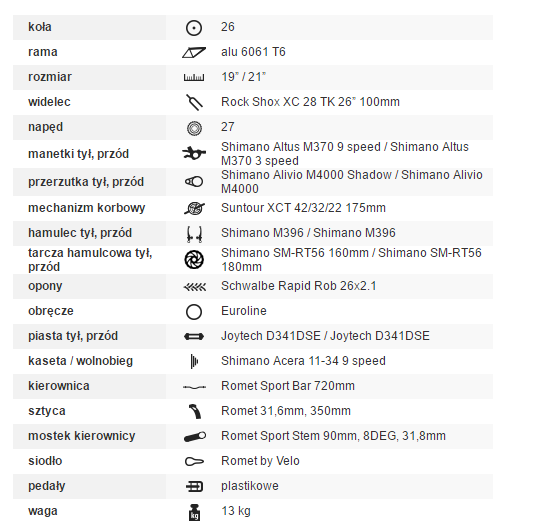Click the brake disc rotor icon

point(194,260)
